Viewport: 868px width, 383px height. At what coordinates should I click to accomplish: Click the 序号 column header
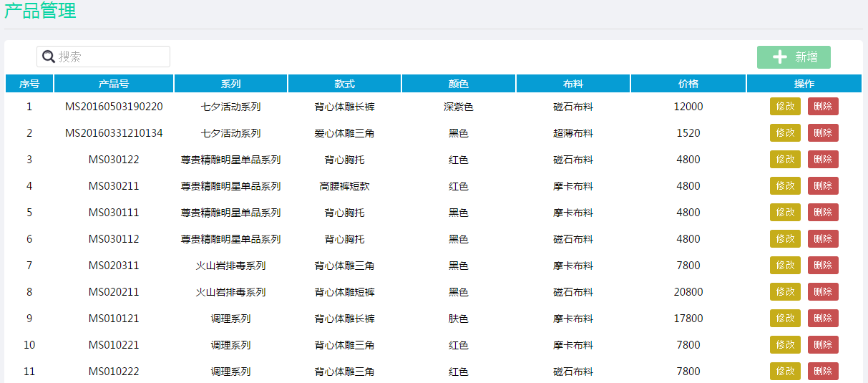29,84
